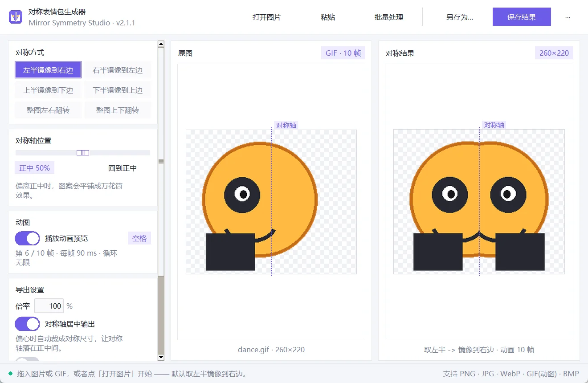Disable 对称轴居中输出 toggle

28,324
